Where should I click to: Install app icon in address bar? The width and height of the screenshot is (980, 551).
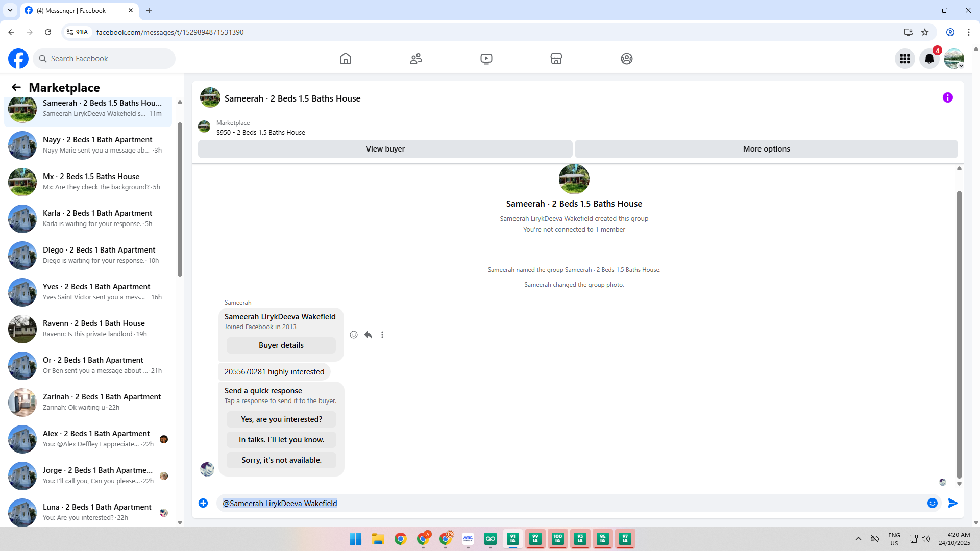(909, 32)
